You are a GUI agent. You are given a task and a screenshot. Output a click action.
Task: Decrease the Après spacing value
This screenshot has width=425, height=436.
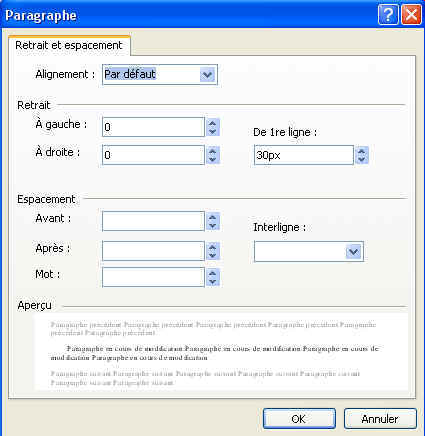point(213,255)
